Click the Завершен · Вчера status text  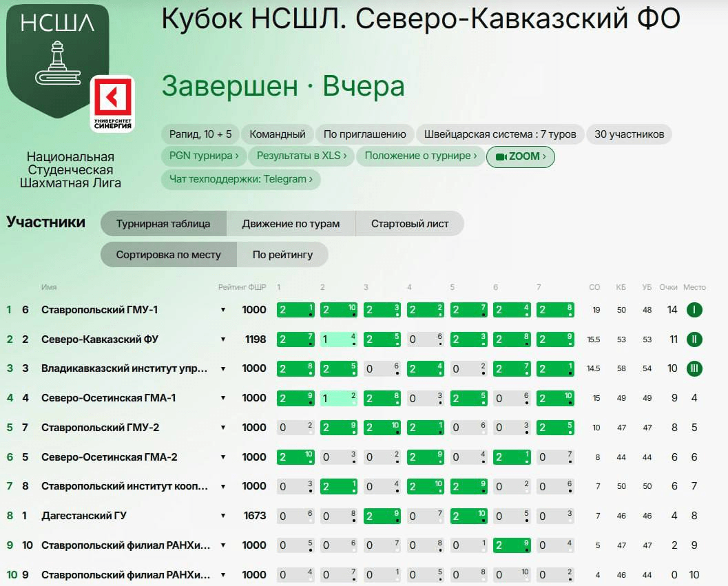[283, 86]
